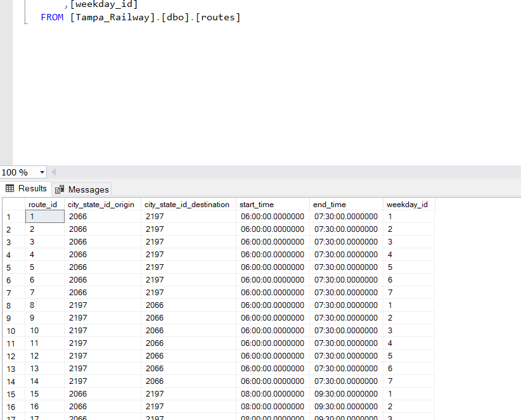Click origin cell 2066 in row 3

(x=102, y=242)
